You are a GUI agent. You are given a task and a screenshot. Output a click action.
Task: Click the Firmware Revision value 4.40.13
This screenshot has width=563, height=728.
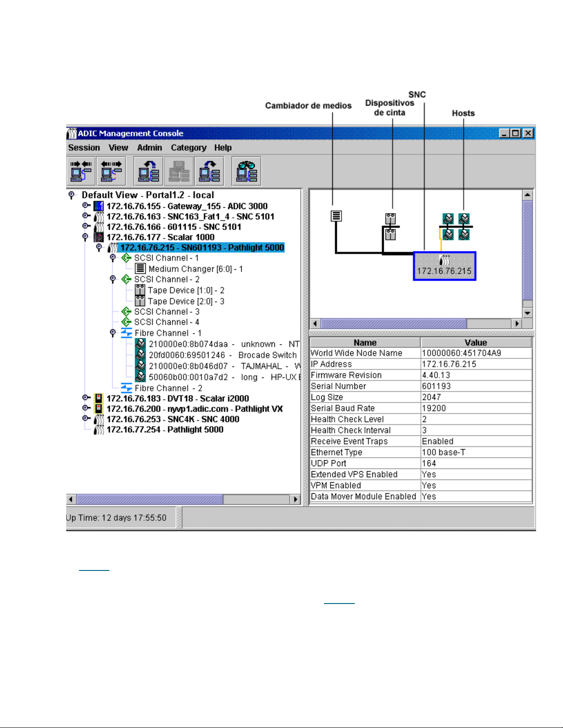click(x=436, y=375)
